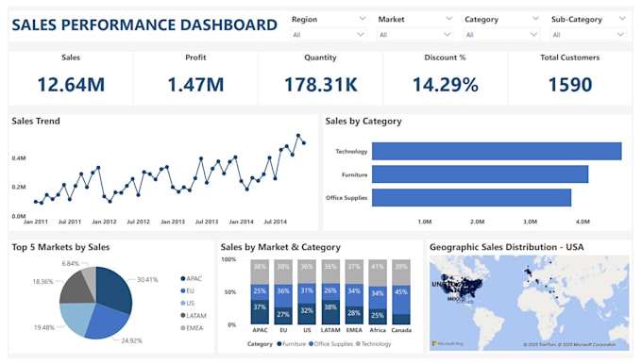Select Furniture legend item in Market & Category chart
The width and height of the screenshot is (642, 364).
click(x=292, y=344)
